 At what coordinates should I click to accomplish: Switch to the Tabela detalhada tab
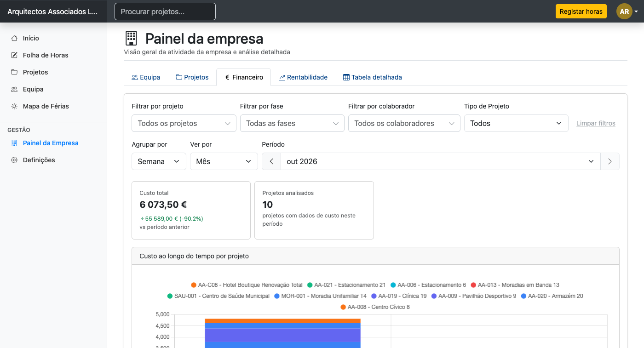point(373,77)
